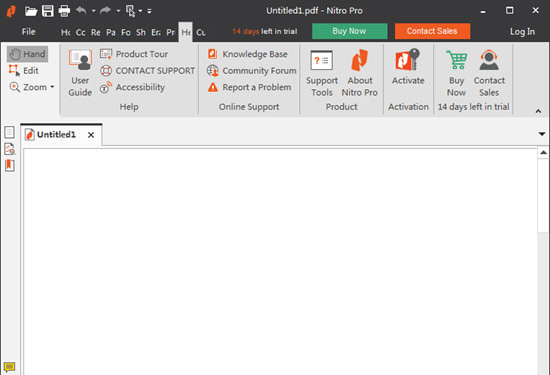Click the select tool icon in the quick access toolbar
This screenshot has width=550, height=375.
point(130,11)
